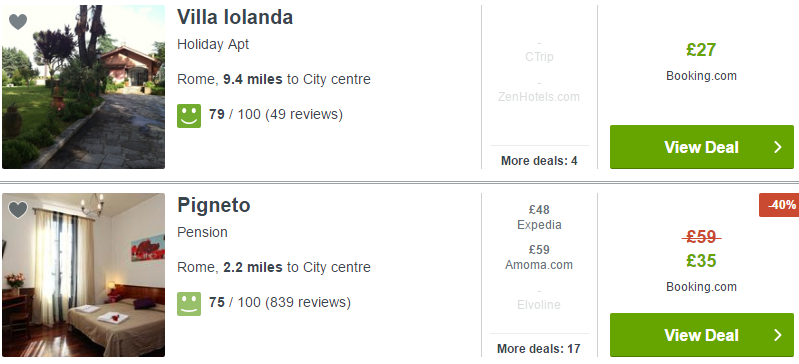
Task: Open the 49 reviews for Villa Iolanda
Action: [x=304, y=114]
